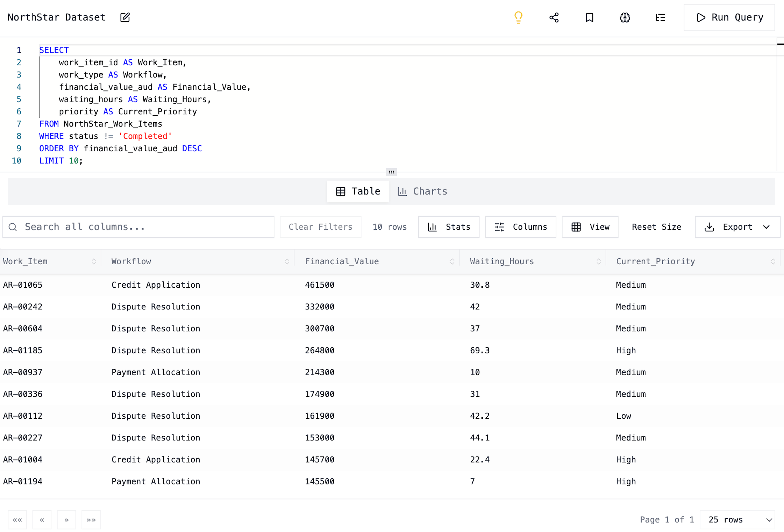The height and width of the screenshot is (532, 784).
Task: Go to previous page button
Action: tap(42, 520)
